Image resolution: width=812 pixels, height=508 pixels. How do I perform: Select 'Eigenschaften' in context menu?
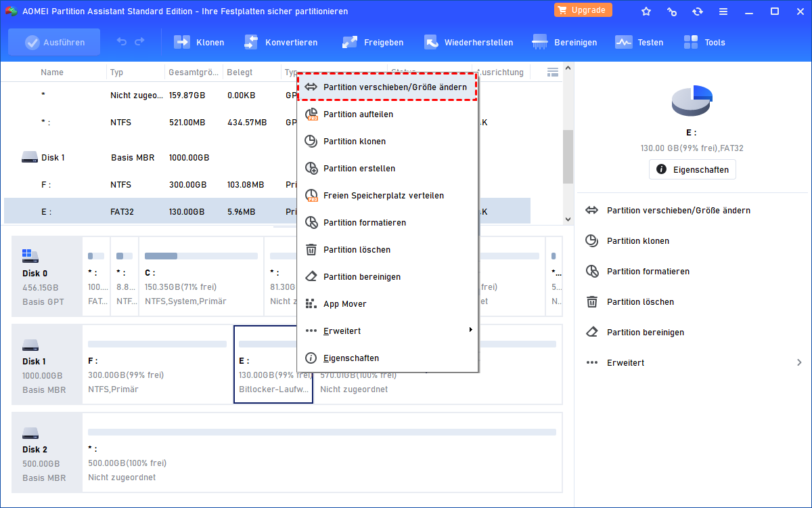pos(388,358)
